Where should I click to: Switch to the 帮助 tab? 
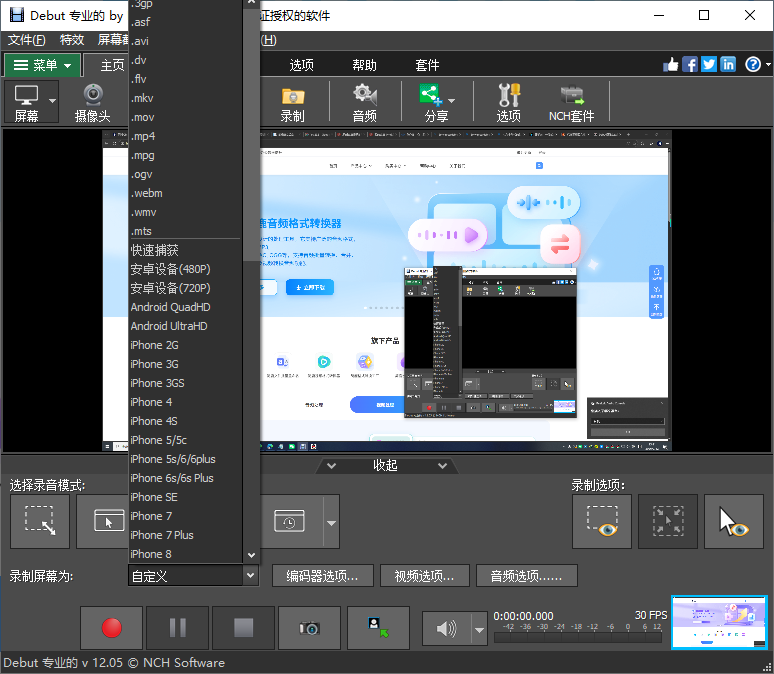click(x=364, y=65)
